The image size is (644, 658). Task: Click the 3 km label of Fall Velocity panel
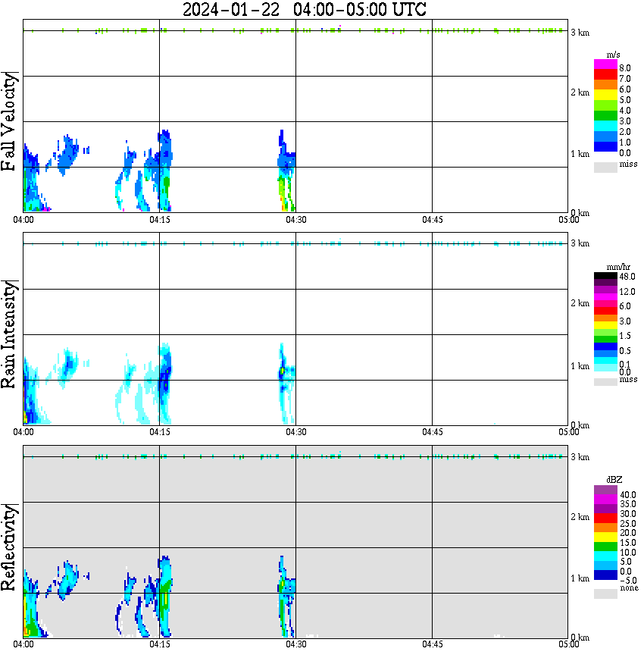[x=580, y=33]
